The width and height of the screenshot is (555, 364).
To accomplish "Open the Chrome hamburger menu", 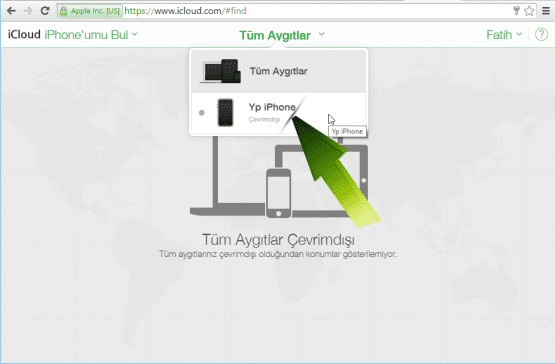I will [546, 11].
